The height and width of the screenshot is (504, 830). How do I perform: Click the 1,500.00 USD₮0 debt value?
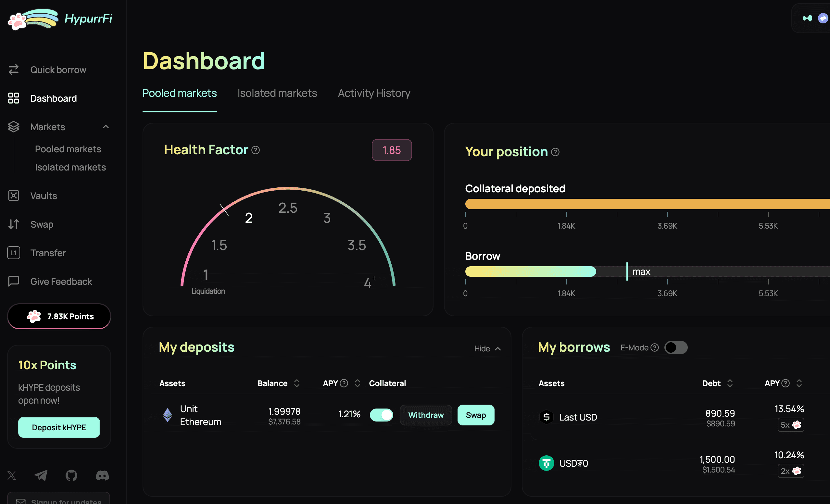click(717, 460)
